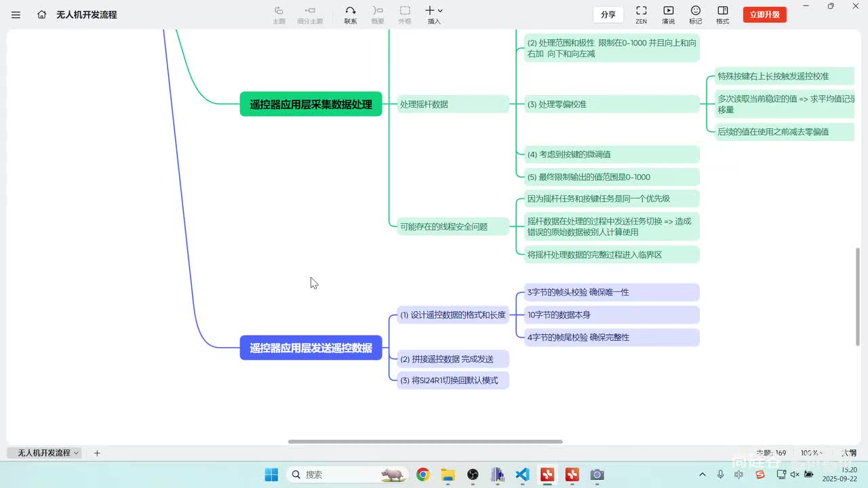Select node (2) 处理范围和极性

(x=612, y=48)
